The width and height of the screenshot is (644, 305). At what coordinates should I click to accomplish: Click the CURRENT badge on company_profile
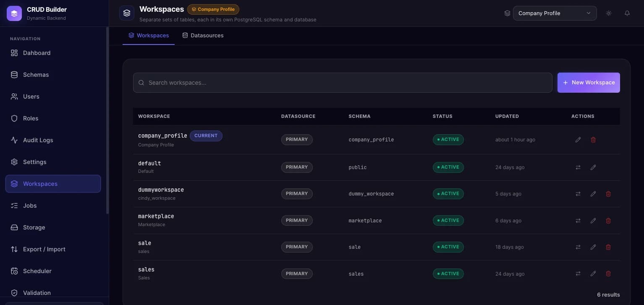click(x=206, y=136)
